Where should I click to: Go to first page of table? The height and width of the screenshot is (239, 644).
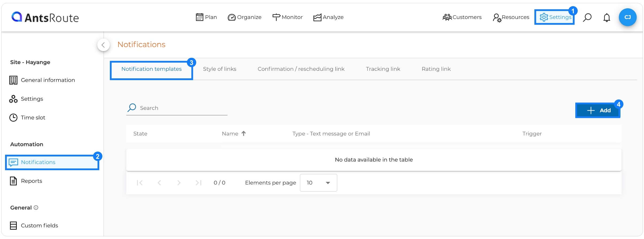coord(140,183)
